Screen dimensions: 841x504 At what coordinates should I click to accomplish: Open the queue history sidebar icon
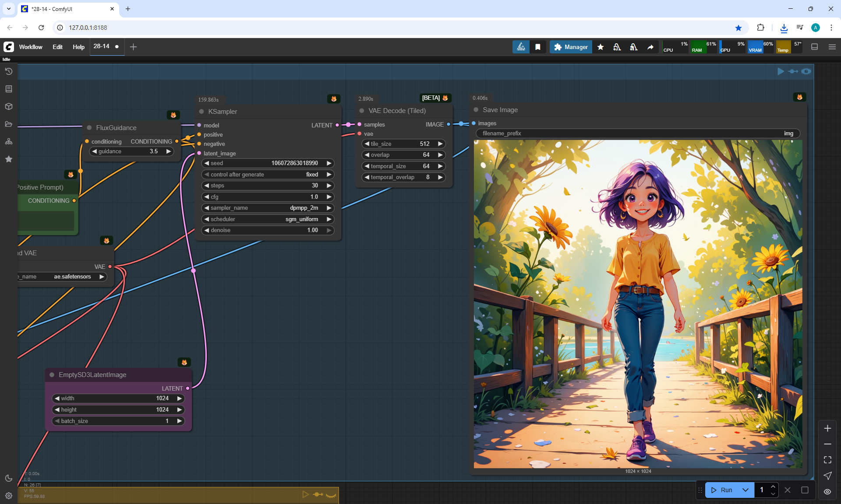point(8,71)
